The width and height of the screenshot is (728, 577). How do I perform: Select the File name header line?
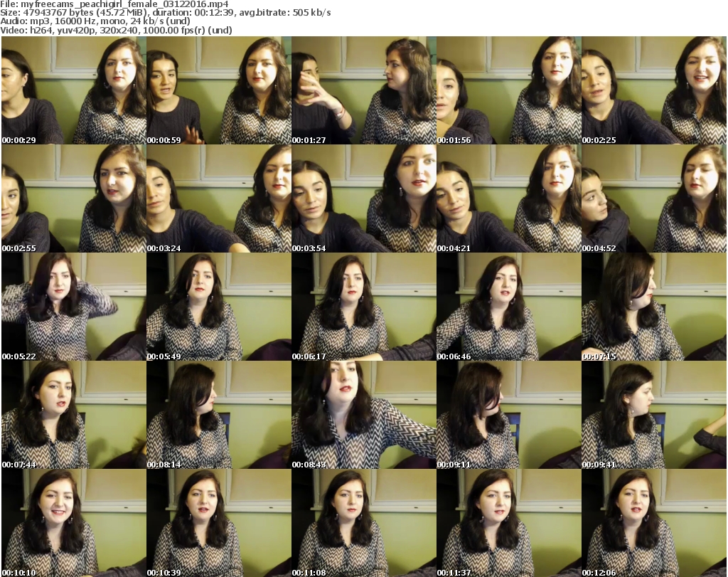[x=114, y=4]
